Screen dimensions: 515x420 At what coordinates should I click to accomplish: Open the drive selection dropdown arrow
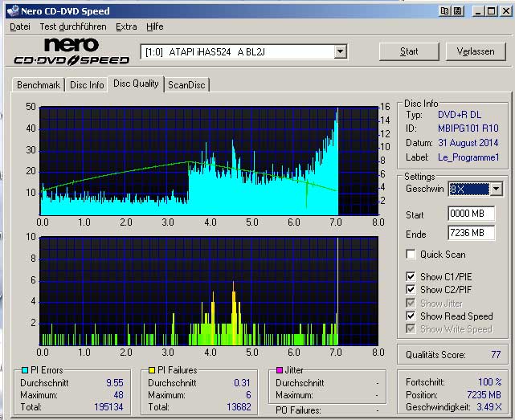tap(341, 51)
